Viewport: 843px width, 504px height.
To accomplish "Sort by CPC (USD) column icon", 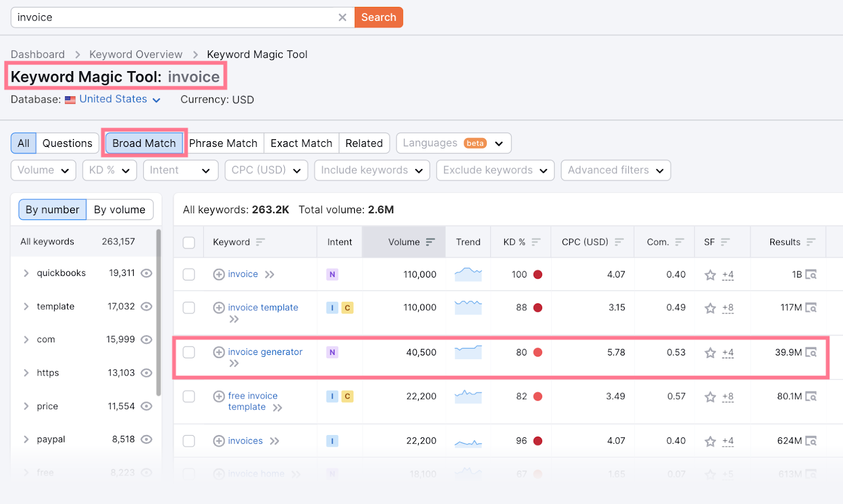I will tap(619, 242).
